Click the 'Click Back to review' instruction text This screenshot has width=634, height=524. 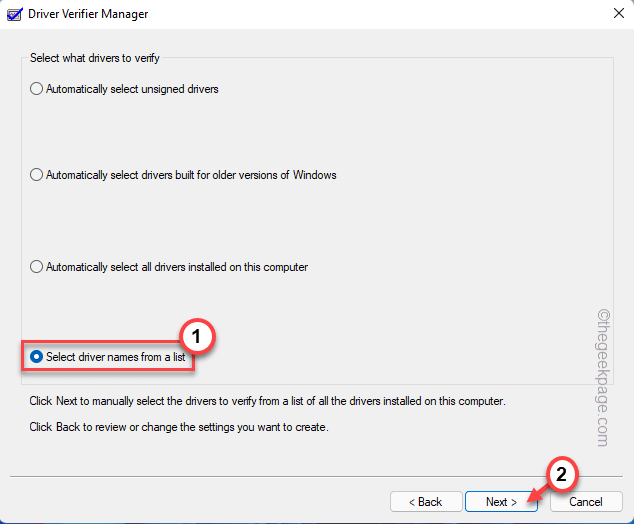click(x=179, y=427)
